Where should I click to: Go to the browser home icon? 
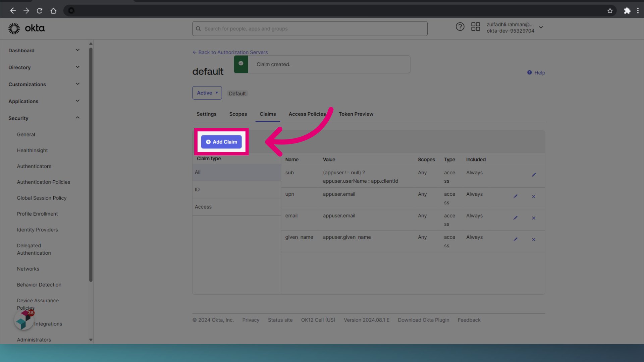(53, 11)
